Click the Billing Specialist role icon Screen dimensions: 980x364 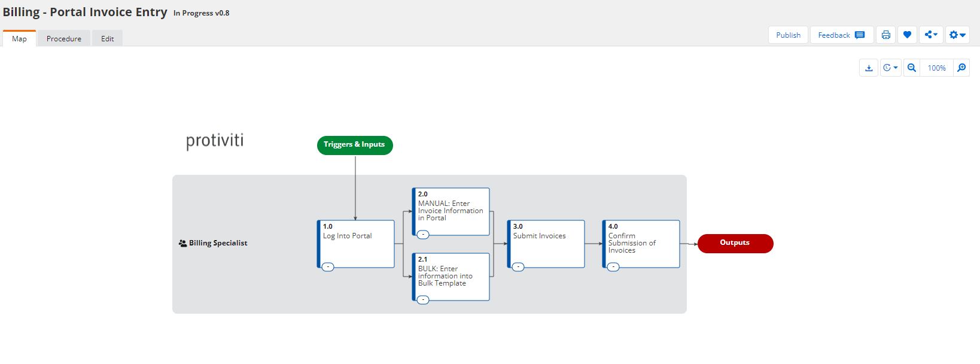coord(182,244)
